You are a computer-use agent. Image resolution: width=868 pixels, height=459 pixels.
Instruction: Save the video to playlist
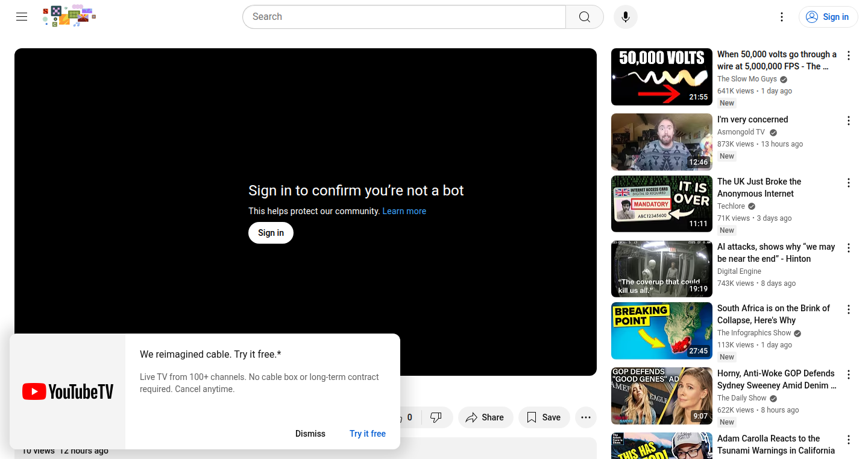click(x=544, y=417)
